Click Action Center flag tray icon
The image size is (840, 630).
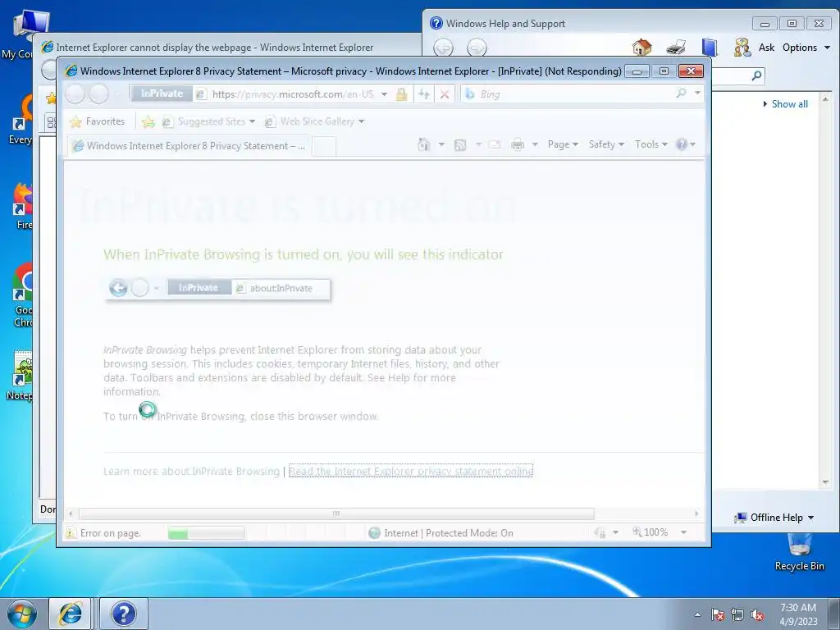(718, 615)
